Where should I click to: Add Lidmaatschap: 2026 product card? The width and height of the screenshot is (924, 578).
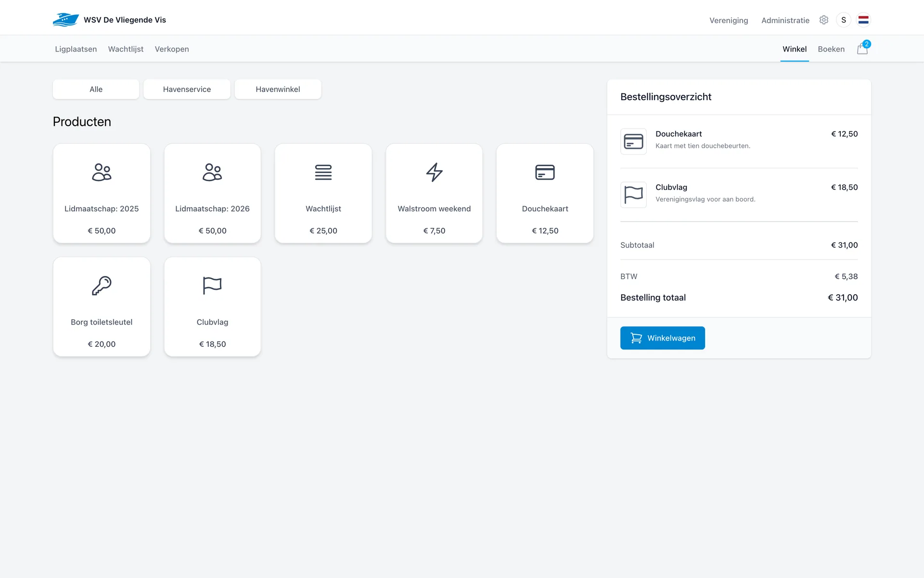pyautogui.click(x=212, y=193)
